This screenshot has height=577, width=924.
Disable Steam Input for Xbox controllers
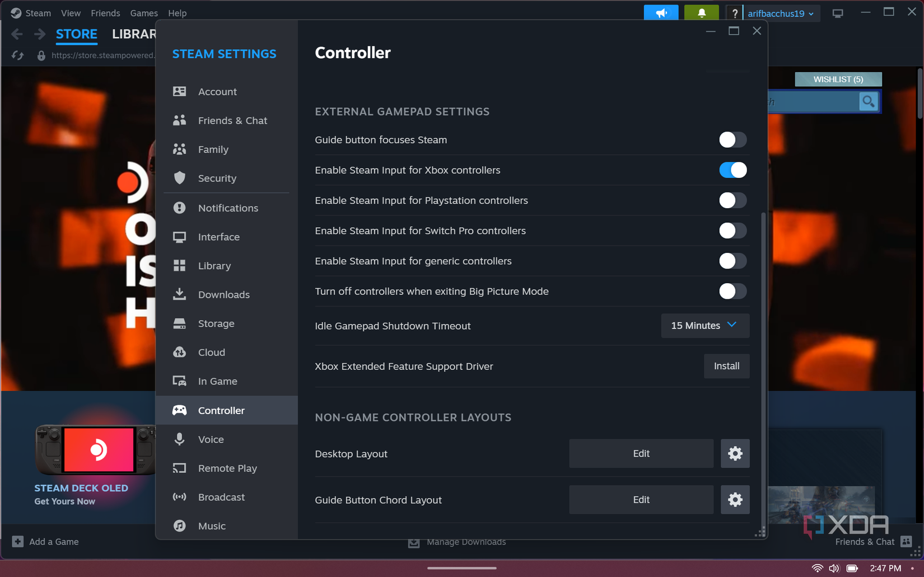(x=732, y=170)
